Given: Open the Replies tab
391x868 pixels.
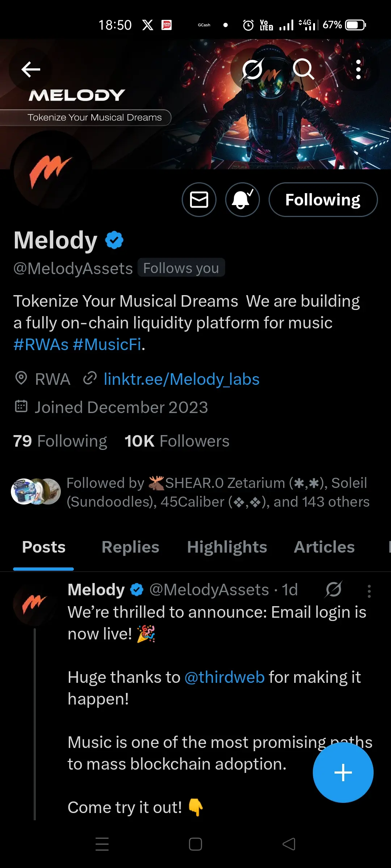Looking at the screenshot, I should pyautogui.click(x=130, y=547).
